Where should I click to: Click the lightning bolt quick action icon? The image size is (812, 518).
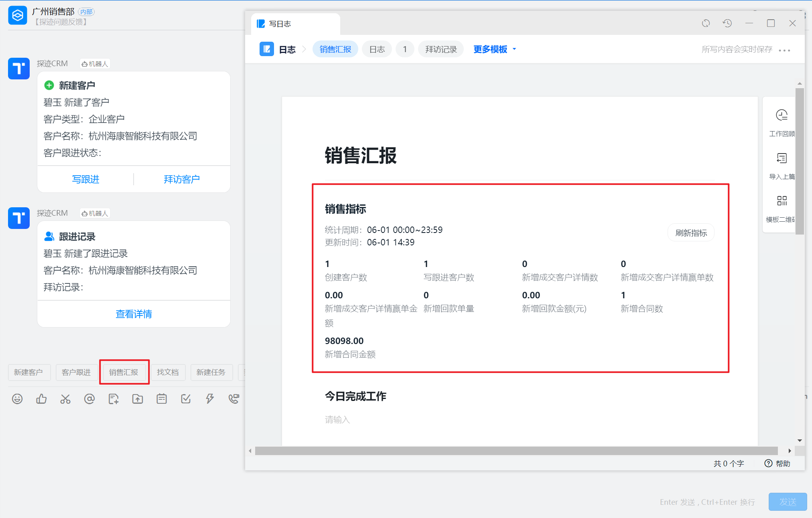(210, 399)
